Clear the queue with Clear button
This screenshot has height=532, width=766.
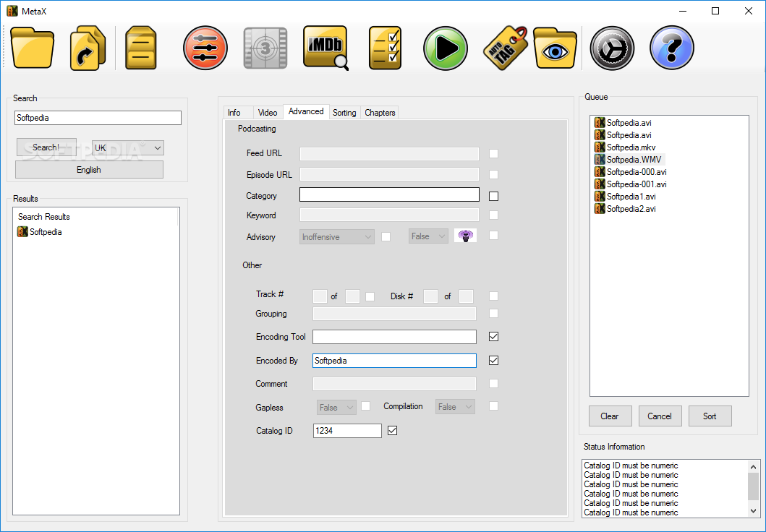click(610, 416)
